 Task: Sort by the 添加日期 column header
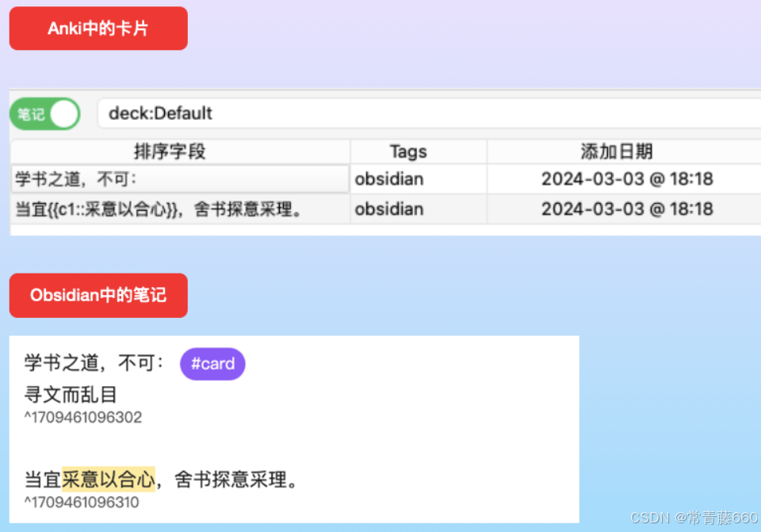[x=624, y=152]
